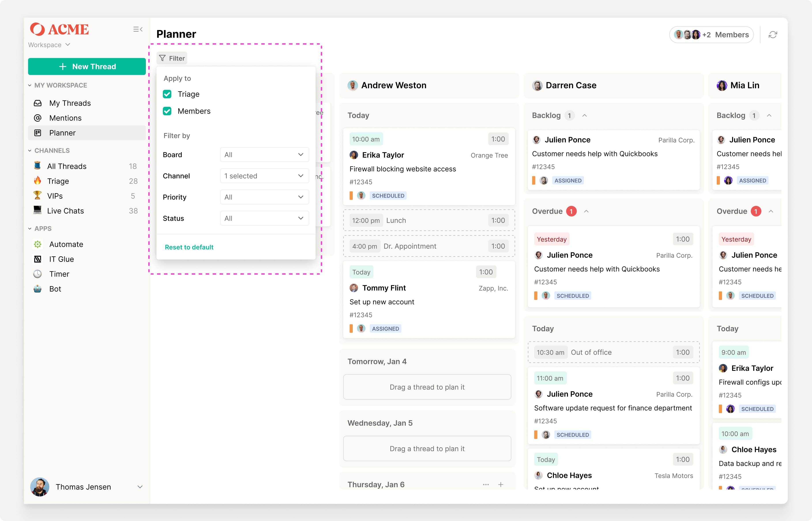This screenshot has width=812, height=521.
Task: Open the Automate app
Action: [66, 244]
